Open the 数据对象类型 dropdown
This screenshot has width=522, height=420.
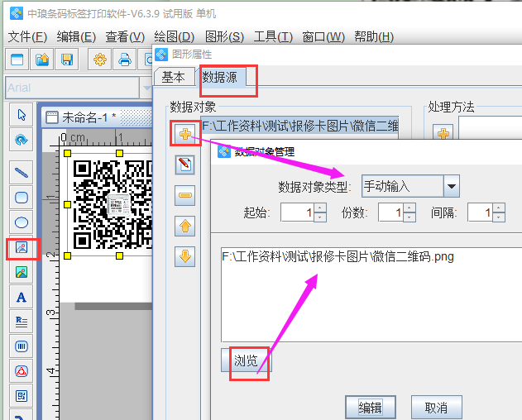452,186
